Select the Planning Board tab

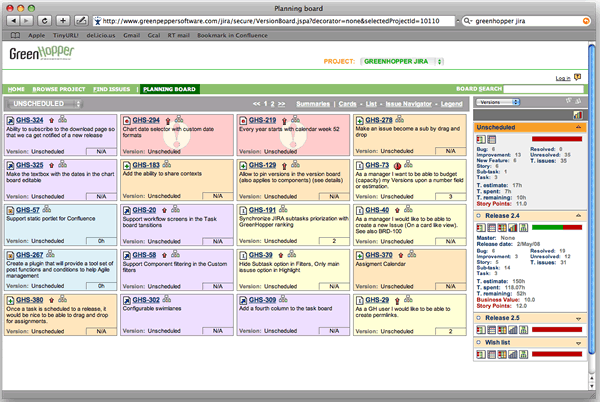tap(170, 89)
